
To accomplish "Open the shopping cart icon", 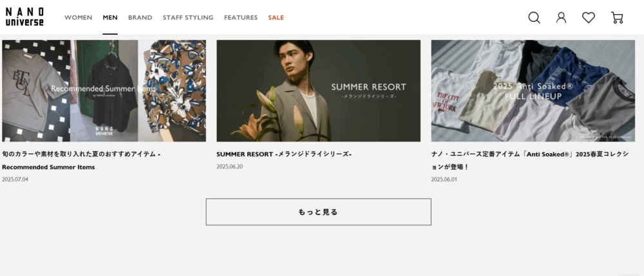I will pyautogui.click(x=617, y=17).
